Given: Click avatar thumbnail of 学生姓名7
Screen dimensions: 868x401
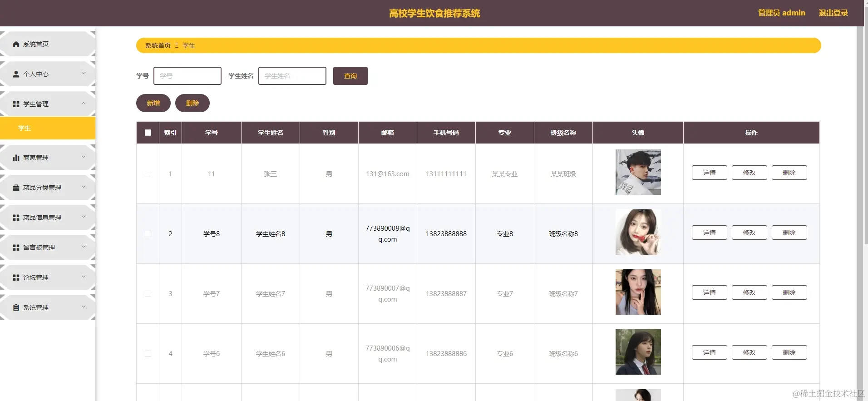Looking at the screenshot, I should click(638, 292).
